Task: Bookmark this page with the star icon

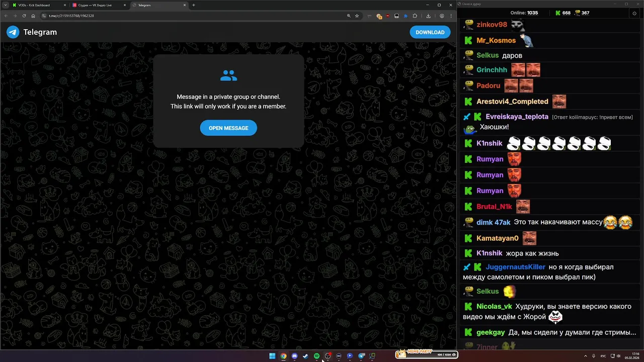Action: tap(357, 16)
